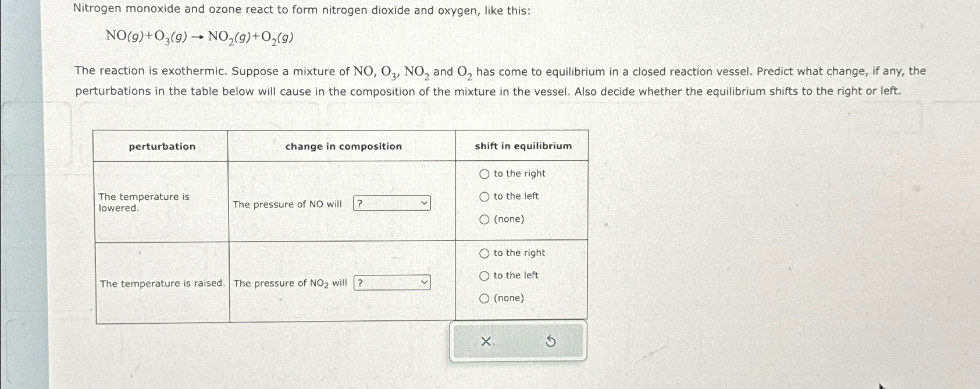The image size is (980, 389).
Task: Choose '(none)' shift for temperature lowered perturbation
Action: 483,219
